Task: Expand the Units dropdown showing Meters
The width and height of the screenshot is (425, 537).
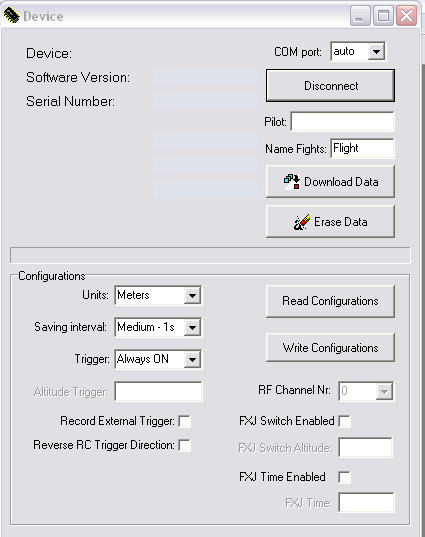Action: pos(192,295)
